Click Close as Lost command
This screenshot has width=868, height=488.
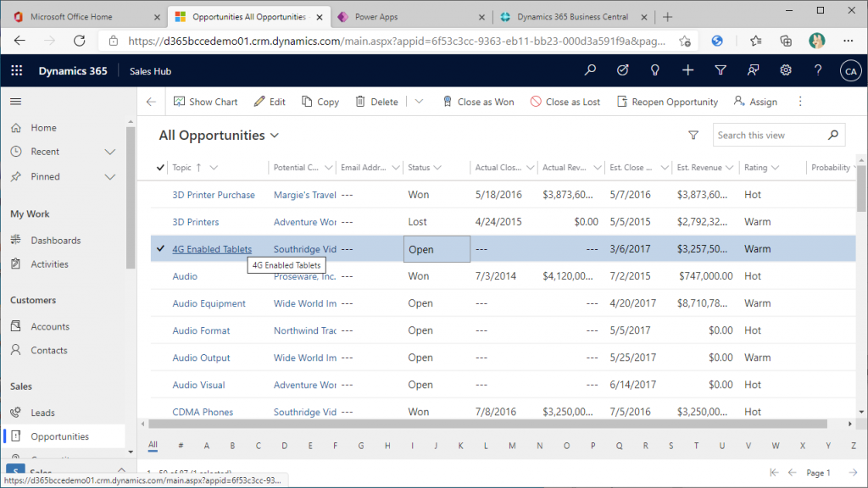pyautogui.click(x=565, y=102)
